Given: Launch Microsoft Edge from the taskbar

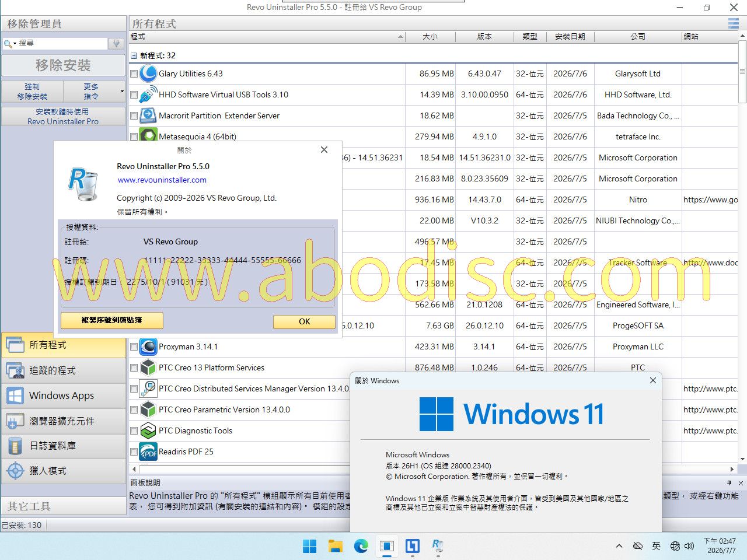Looking at the screenshot, I should point(361,546).
